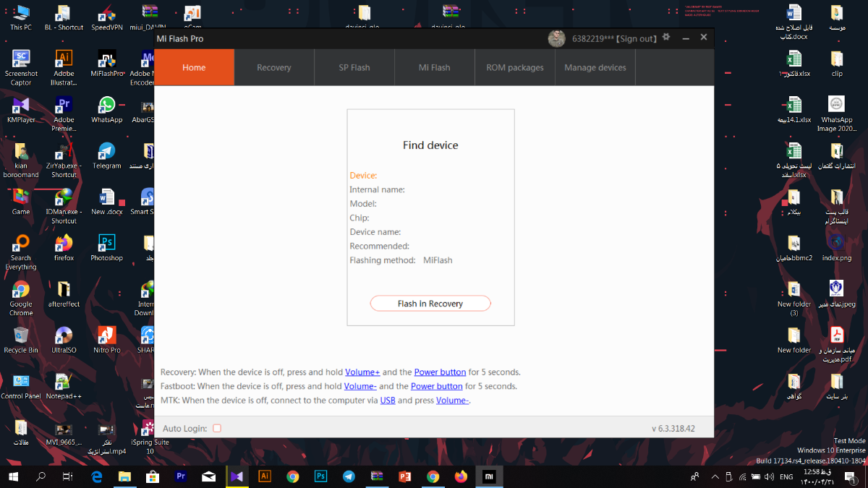Select Recycle Bin on desktop
The height and width of the screenshot is (488, 868).
pyautogui.click(x=21, y=340)
